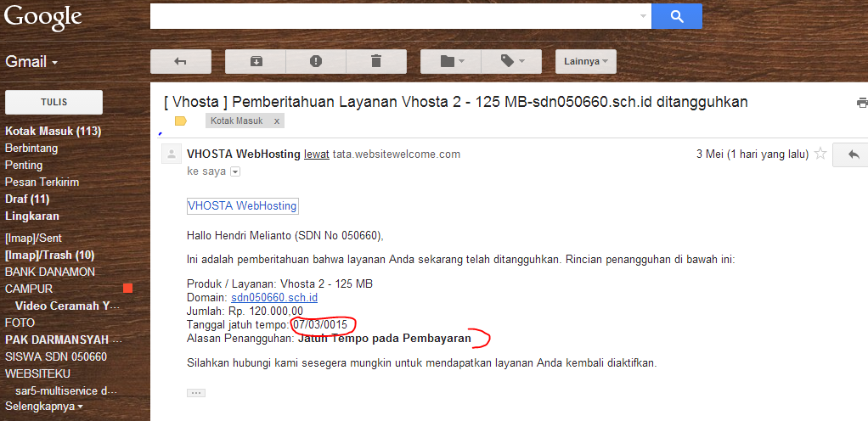Open the FOTO label
The width and height of the screenshot is (868, 421).
coord(20,323)
